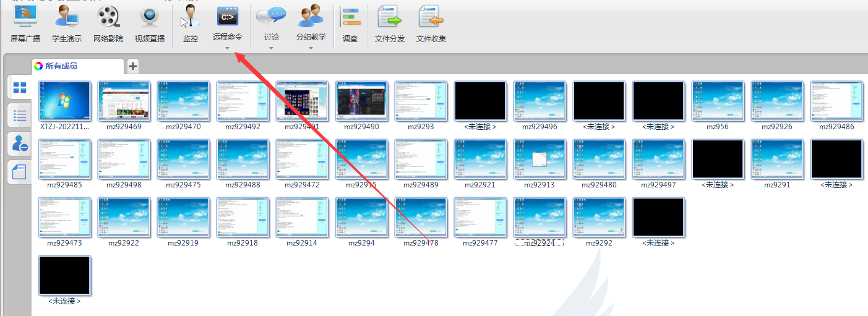This screenshot has width=868, height=316.
Task: Select student mz9292 screen thumbnail
Action: 599,217
